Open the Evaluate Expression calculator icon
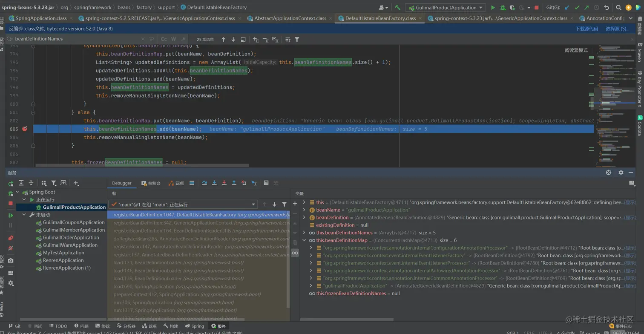644x334 pixels. click(266, 183)
